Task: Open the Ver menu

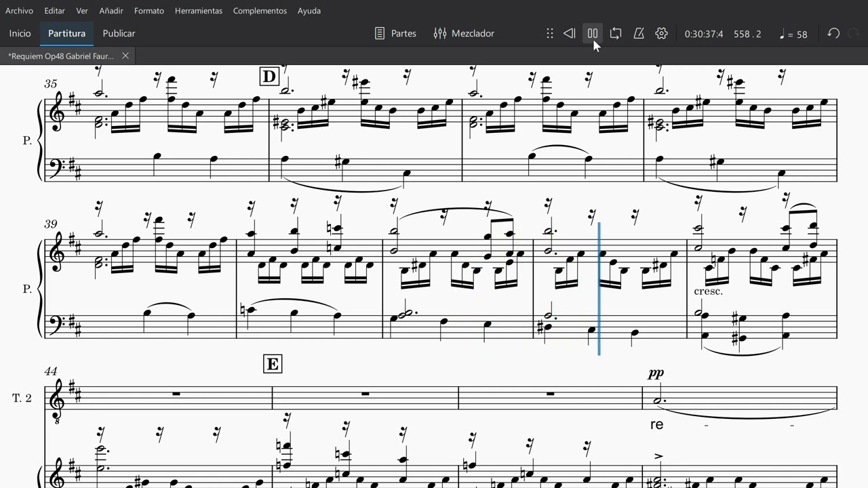Action: (x=82, y=11)
